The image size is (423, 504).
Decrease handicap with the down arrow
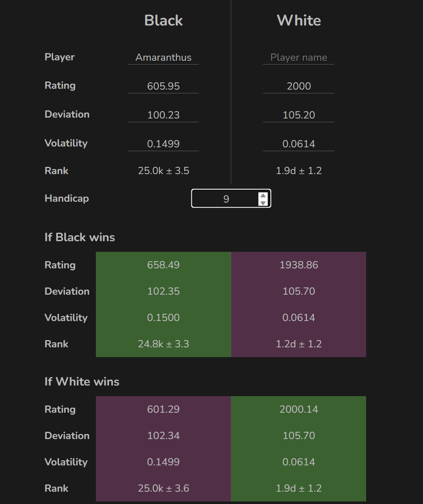coord(263,203)
